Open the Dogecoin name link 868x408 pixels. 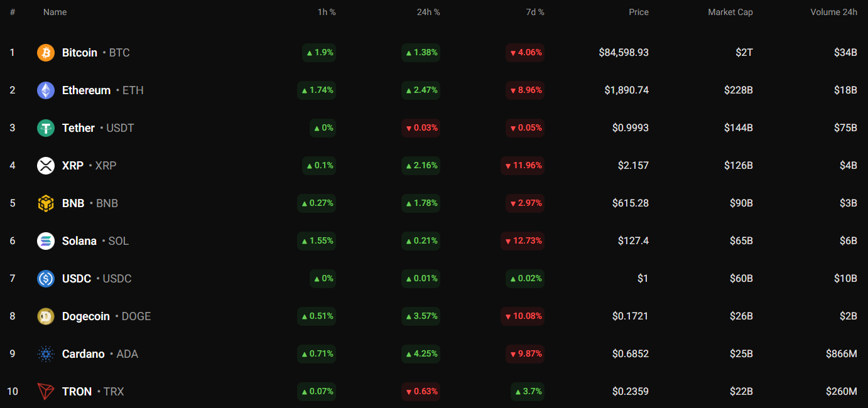click(86, 316)
